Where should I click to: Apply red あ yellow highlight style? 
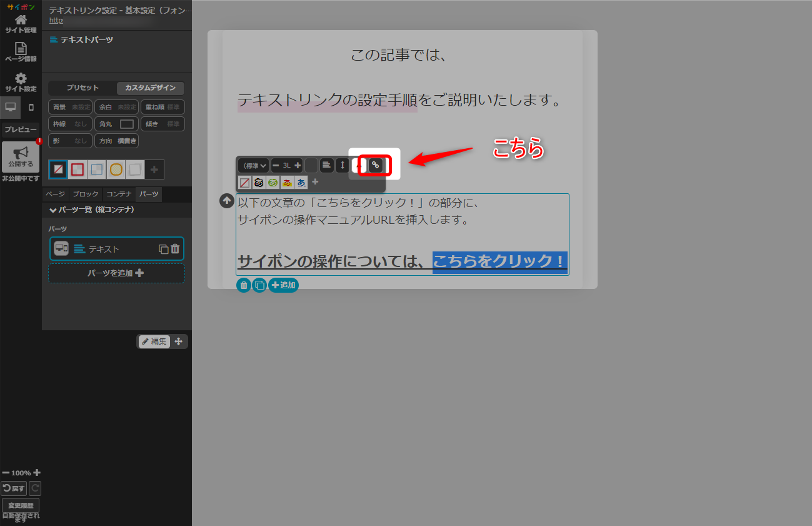point(287,183)
